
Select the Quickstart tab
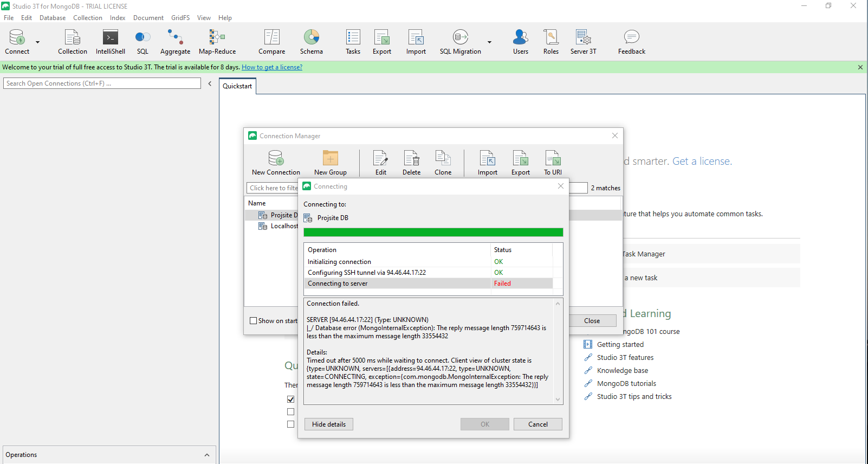pyautogui.click(x=237, y=86)
